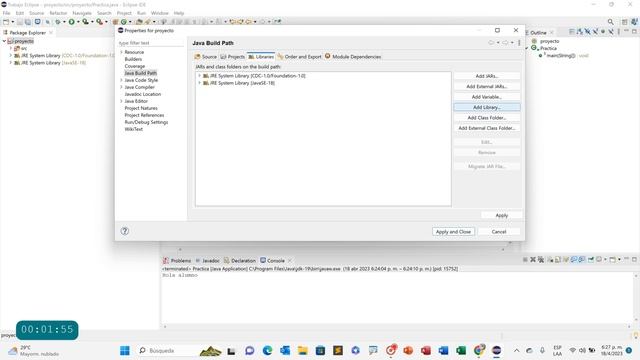
Task: Expand the Resource node in Properties tree
Action: pos(121,52)
